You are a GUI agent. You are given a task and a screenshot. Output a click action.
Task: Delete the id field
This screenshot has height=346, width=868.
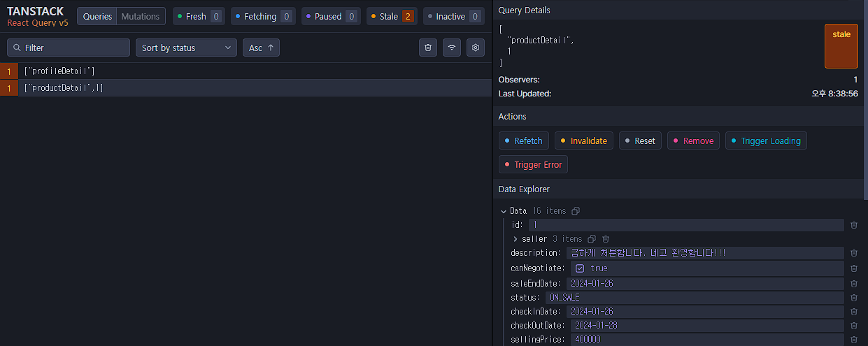pos(854,225)
